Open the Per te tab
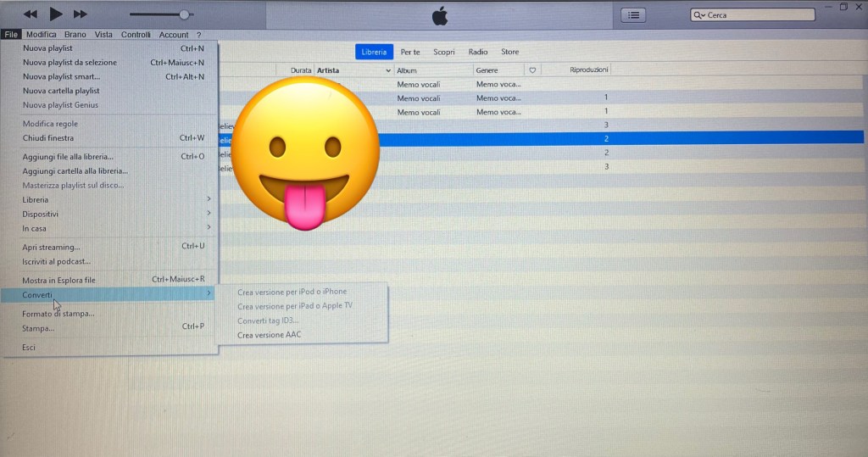 point(410,52)
